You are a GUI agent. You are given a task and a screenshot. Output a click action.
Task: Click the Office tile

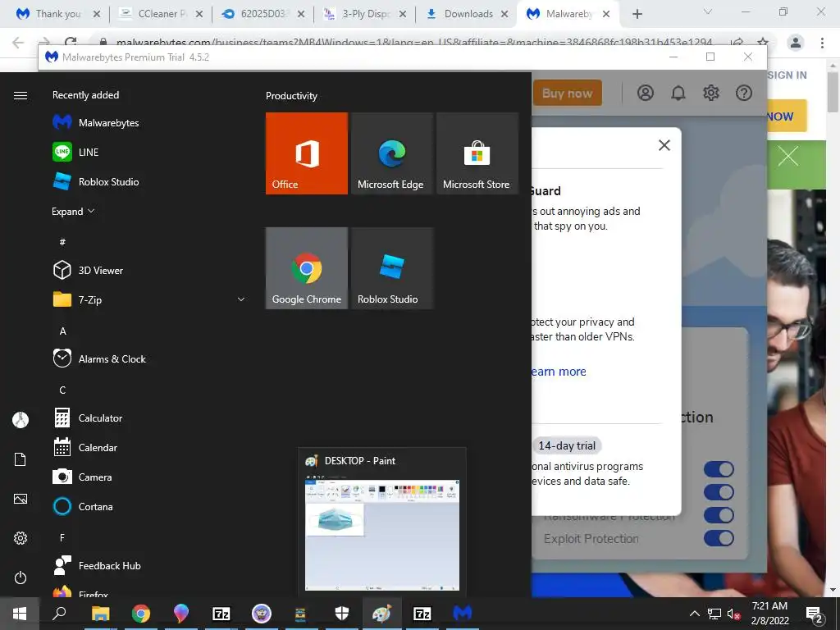pos(307,153)
